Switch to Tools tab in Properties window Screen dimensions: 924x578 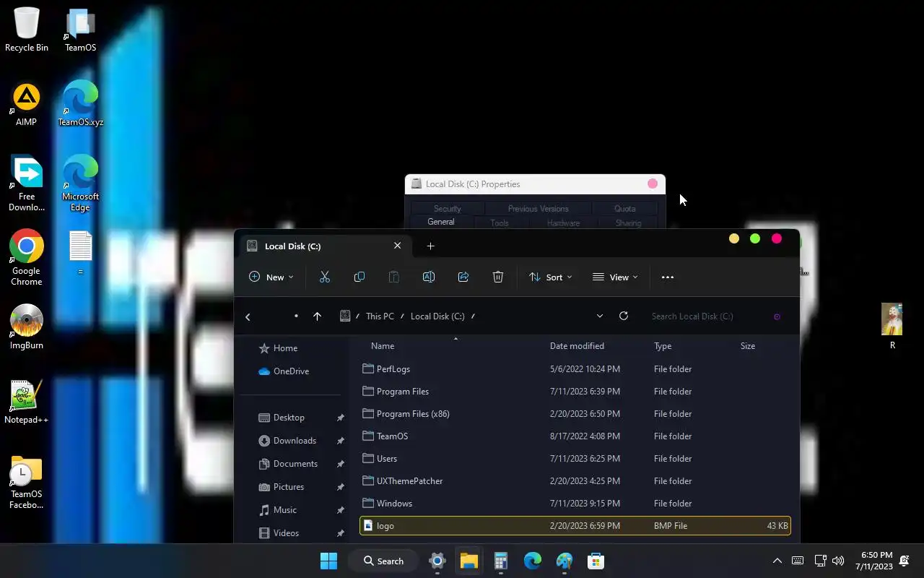coord(500,223)
